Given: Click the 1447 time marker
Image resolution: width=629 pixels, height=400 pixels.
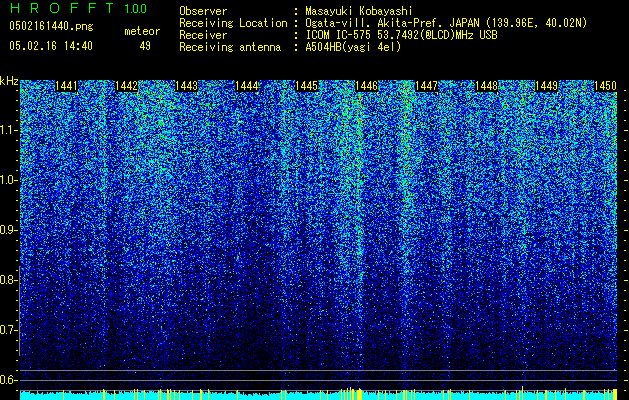Looking at the screenshot, I should (x=426, y=86).
